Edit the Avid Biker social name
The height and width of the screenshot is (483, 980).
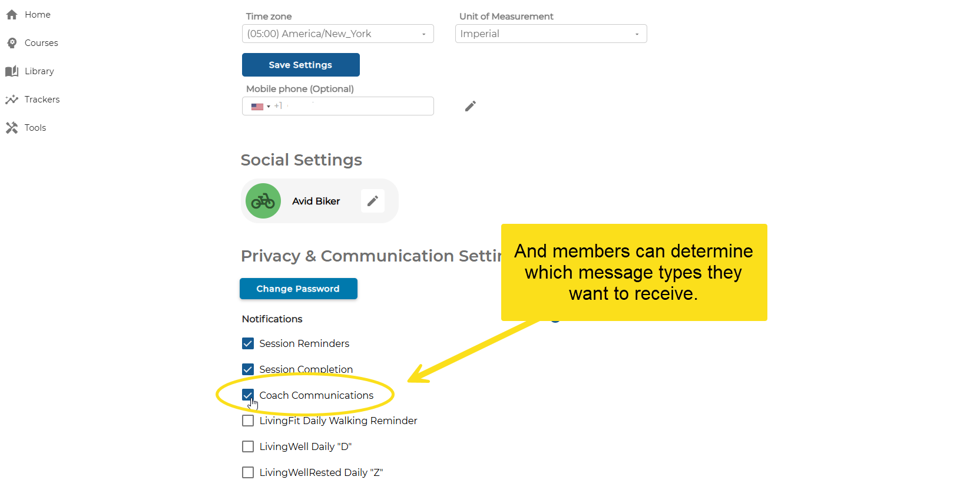click(372, 201)
